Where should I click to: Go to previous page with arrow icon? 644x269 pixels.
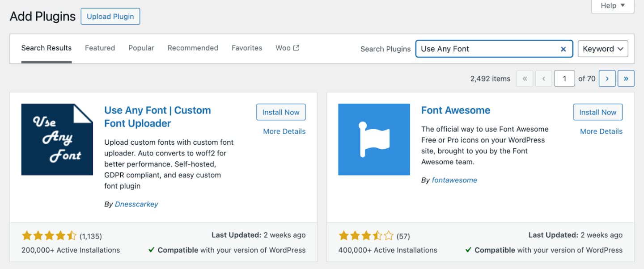pos(543,78)
